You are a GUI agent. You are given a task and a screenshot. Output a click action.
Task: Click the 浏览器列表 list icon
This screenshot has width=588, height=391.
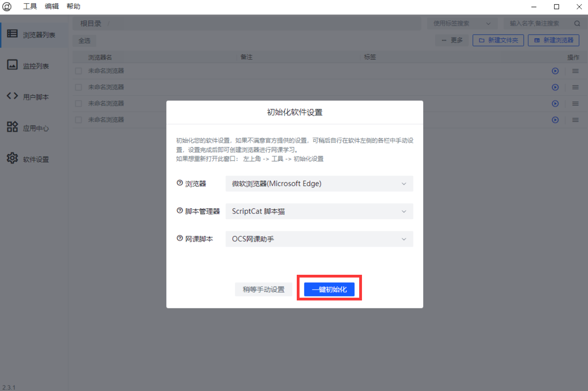coord(12,34)
